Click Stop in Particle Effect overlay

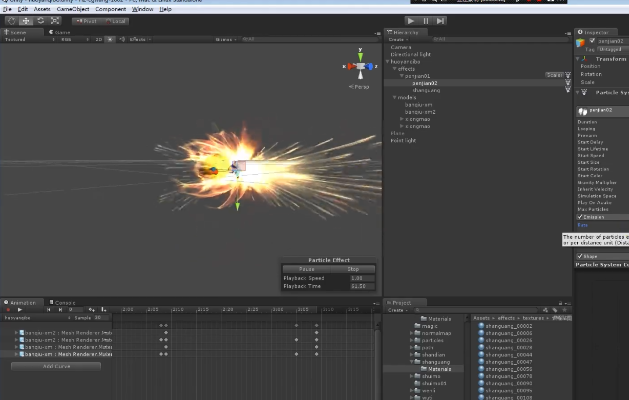[353, 269]
